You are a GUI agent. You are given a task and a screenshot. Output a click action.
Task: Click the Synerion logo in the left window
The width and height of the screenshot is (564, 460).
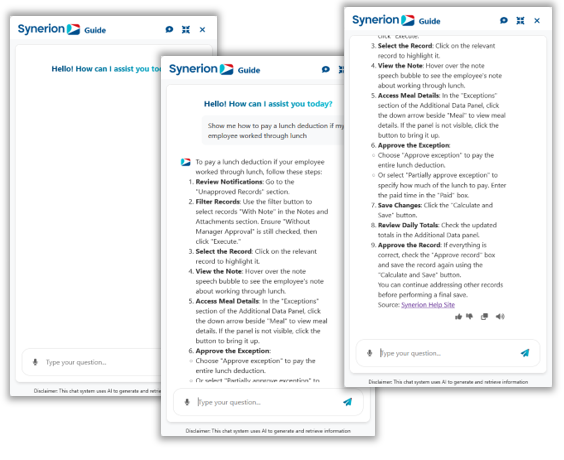pos(49,29)
